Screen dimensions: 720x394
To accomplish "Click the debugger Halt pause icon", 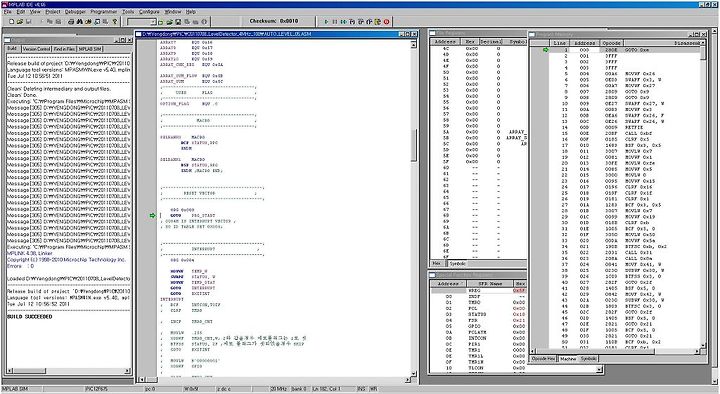I will click(x=335, y=22).
